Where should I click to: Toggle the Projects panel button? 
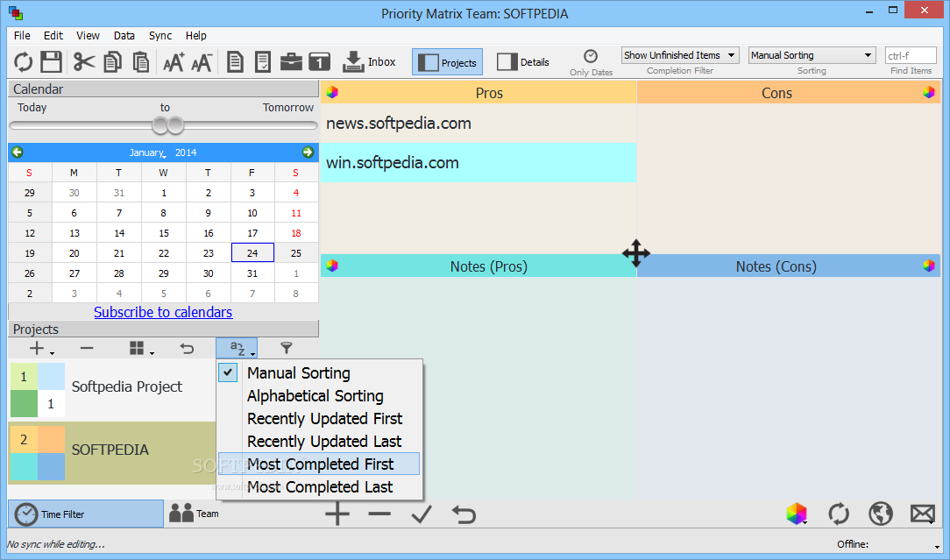447,62
